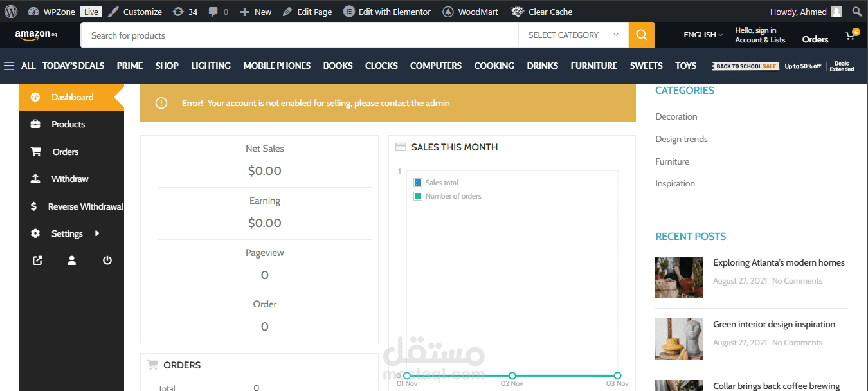Click the log out power icon

click(107, 260)
